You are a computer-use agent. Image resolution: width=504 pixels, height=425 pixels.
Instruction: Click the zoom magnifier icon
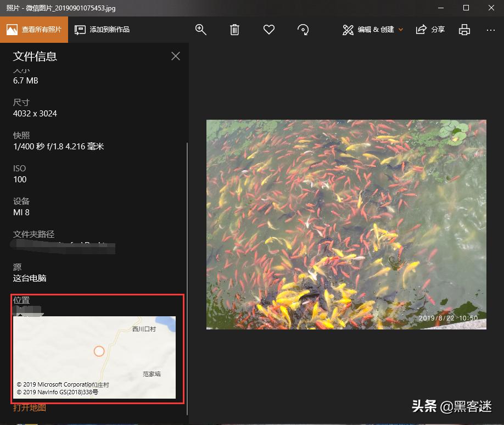click(201, 30)
